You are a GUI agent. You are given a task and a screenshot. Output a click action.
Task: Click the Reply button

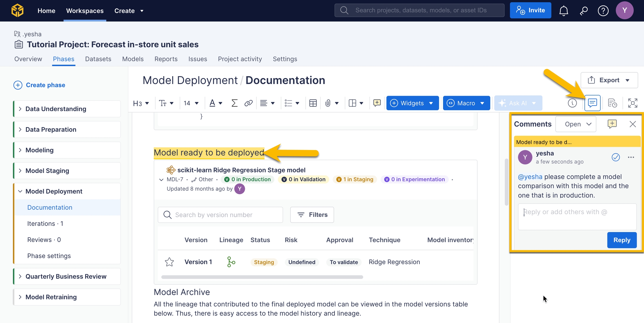(x=622, y=240)
